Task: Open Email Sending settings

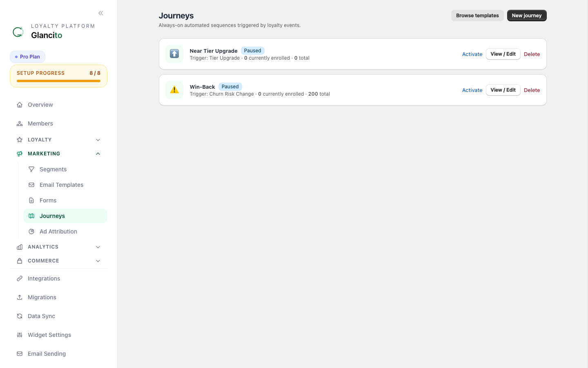Action: tap(59, 354)
